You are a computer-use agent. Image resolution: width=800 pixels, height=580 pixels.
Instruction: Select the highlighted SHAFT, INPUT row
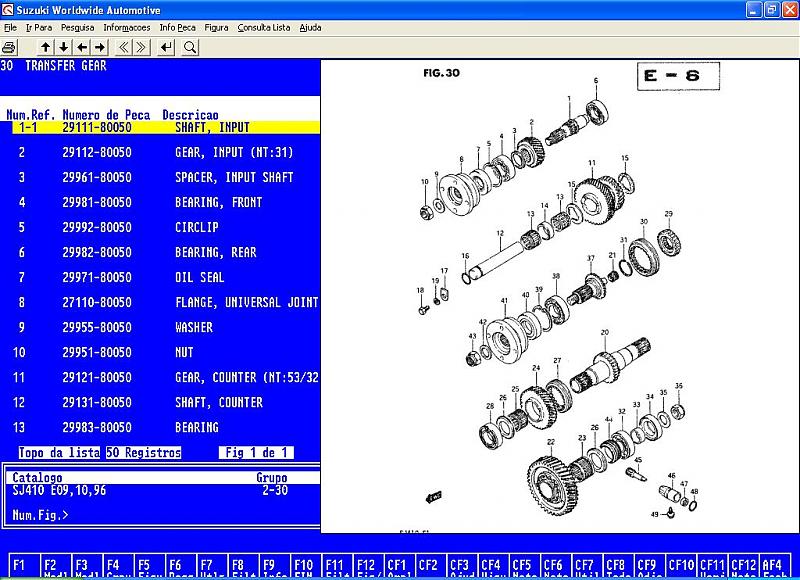point(166,128)
